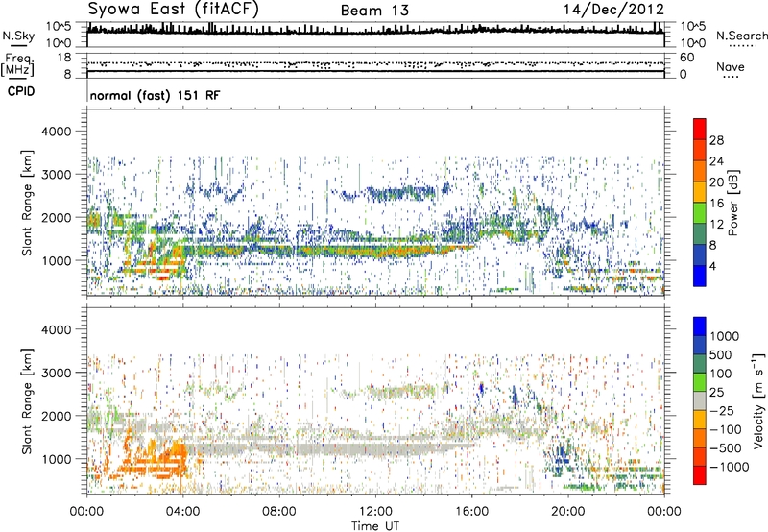Click the Nave axis value 60
The width and height of the screenshot is (768, 532).
click(687, 58)
